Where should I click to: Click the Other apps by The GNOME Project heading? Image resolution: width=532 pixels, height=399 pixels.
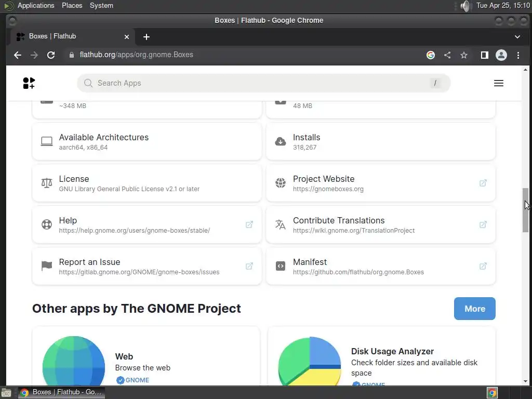(137, 309)
